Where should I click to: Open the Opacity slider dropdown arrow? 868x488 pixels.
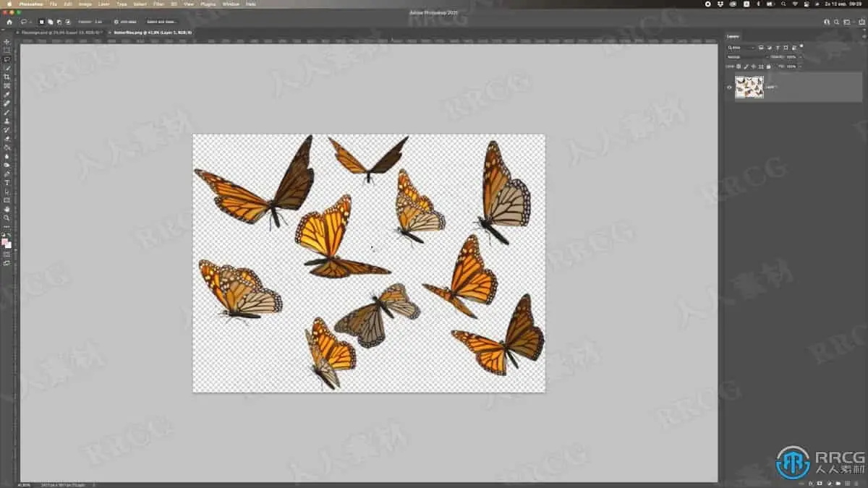(800, 57)
